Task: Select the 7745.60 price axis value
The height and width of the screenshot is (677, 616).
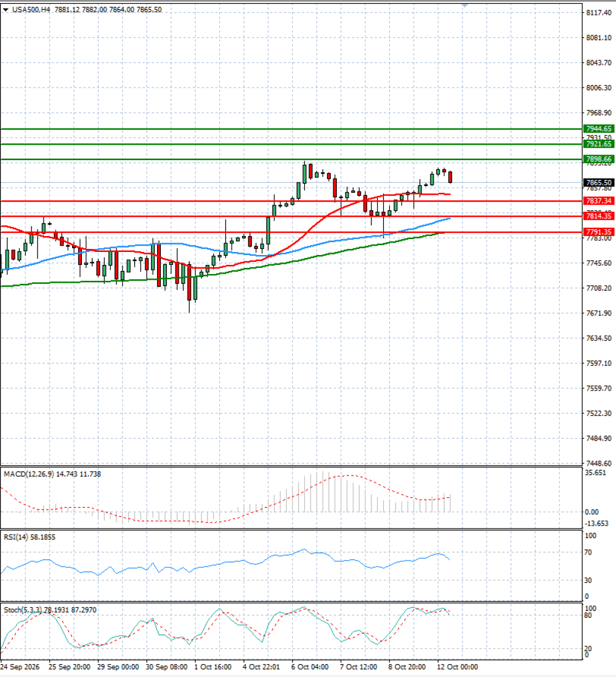Action: pos(599,263)
